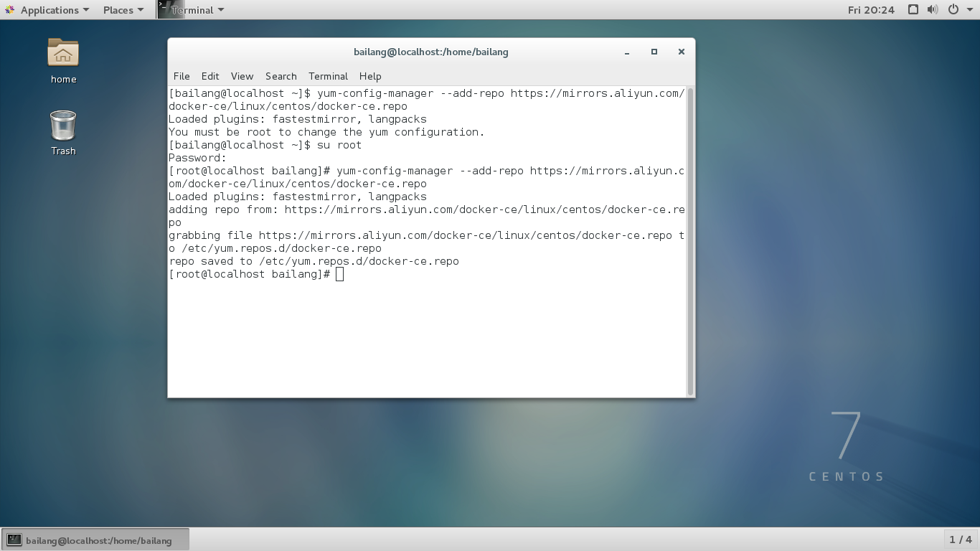
Task: Click the 'home' desktop icon label
Action: click(63, 80)
